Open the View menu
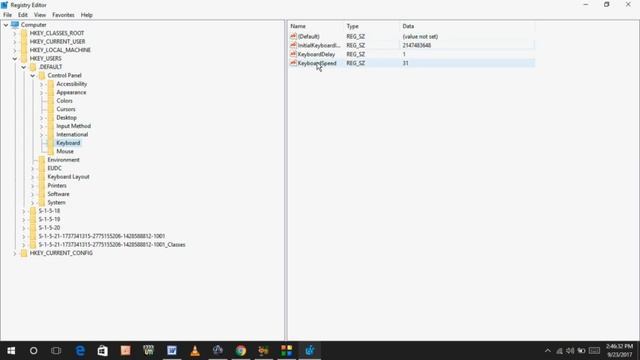The width and height of the screenshot is (640, 360). click(40, 15)
